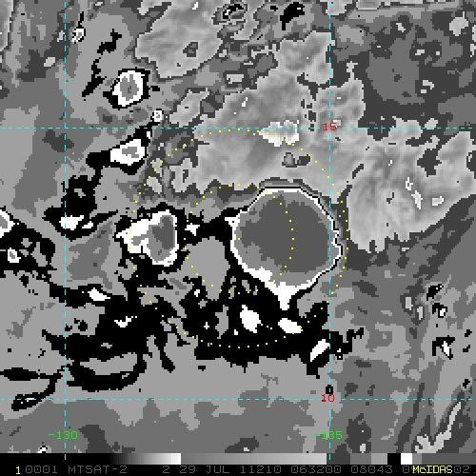The width and height of the screenshot is (476, 476).
Task: Click the yellow frame number 1
Action: (x=18, y=470)
